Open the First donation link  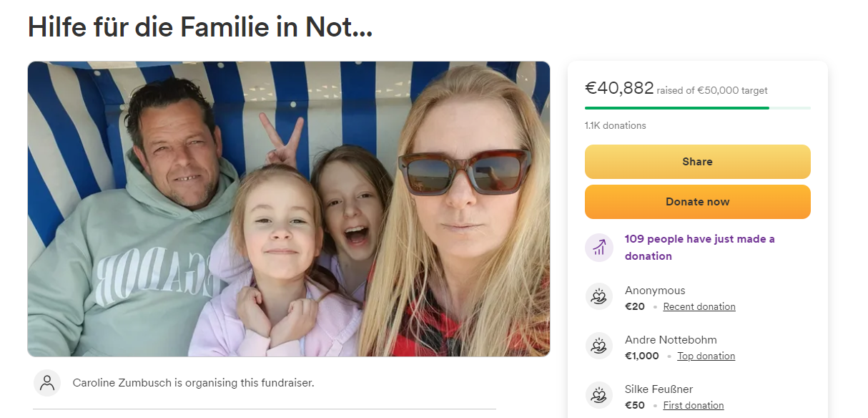click(693, 405)
